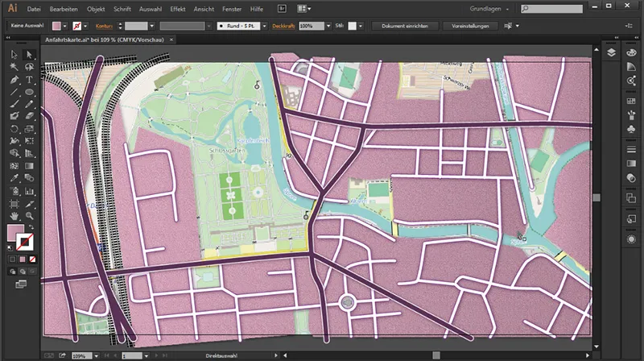Image resolution: width=644 pixels, height=361 pixels.
Task: Select the Zoom magnifier tool
Action: 29,215
